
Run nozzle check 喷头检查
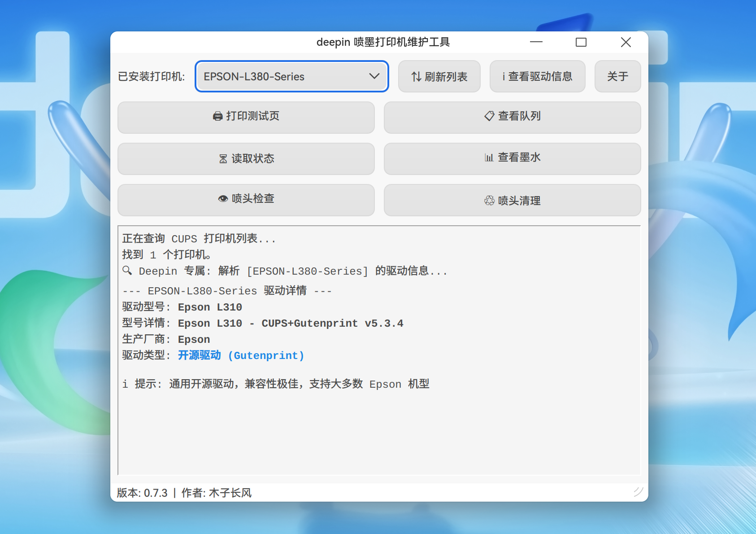tap(246, 200)
